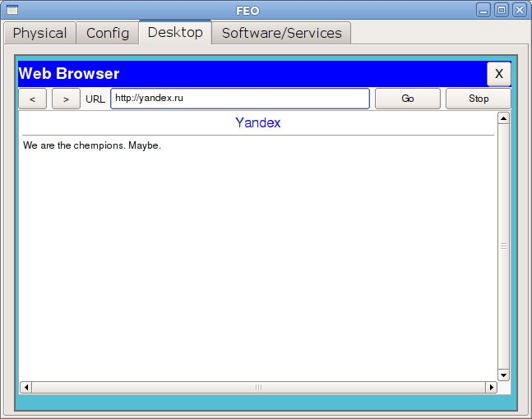Maximize the FEO window
Screen dimensions: 532x419
pyautogui.click(x=502, y=10)
